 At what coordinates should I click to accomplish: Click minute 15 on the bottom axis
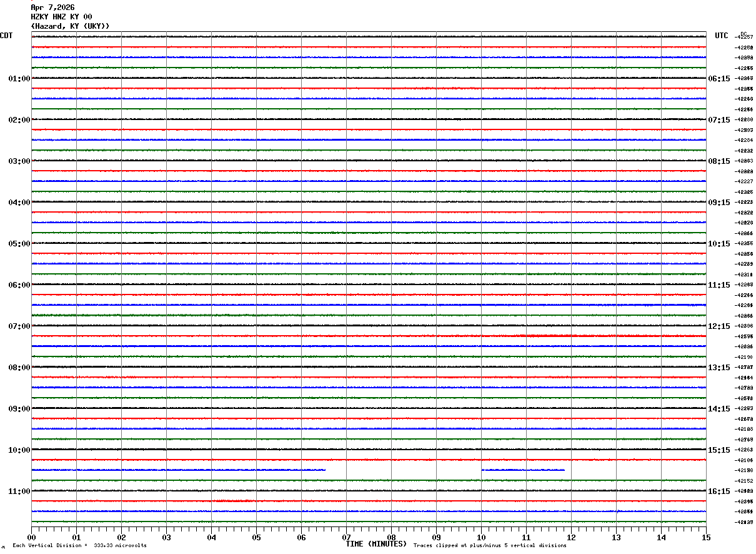pos(706,537)
